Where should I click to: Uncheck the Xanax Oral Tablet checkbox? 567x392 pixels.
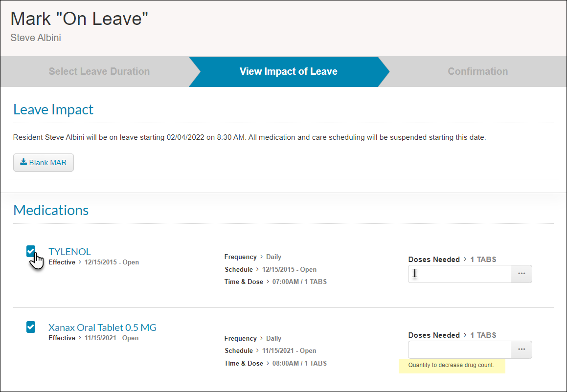coord(31,327)
